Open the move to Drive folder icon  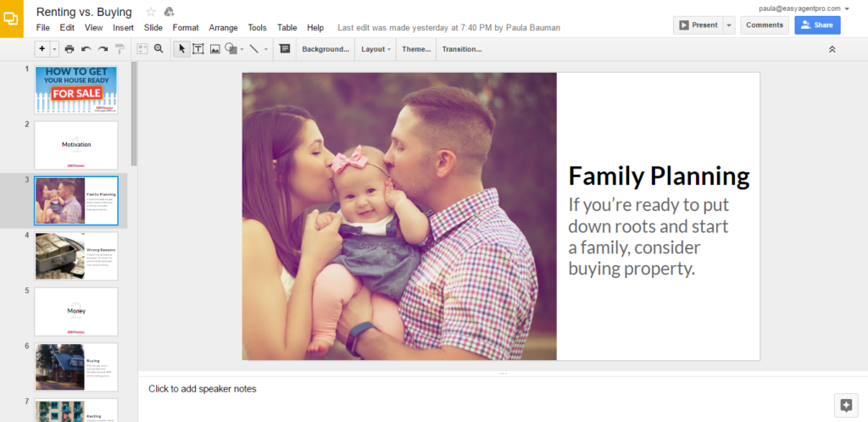click(x=169, y=12)
